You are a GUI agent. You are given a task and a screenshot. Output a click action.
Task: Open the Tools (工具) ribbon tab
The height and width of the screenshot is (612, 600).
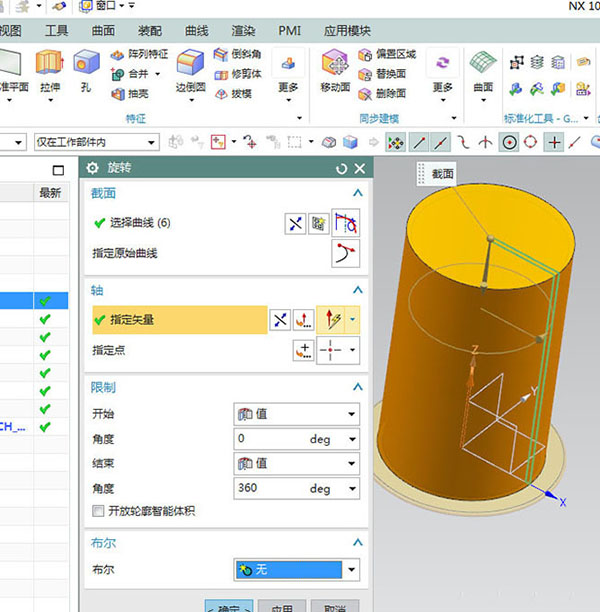pyautogui.click(x=57, y=31)
